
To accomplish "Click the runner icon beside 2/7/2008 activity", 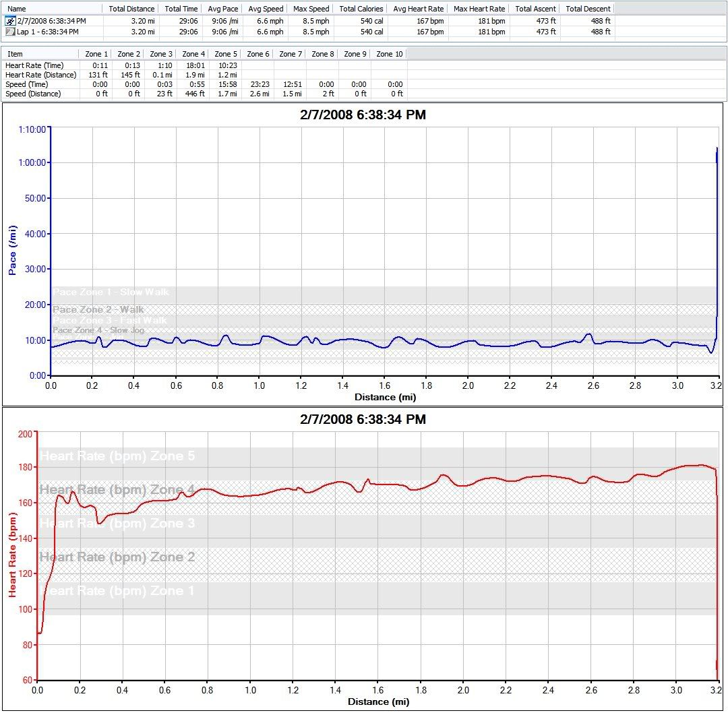I will (x=10, y=21).
